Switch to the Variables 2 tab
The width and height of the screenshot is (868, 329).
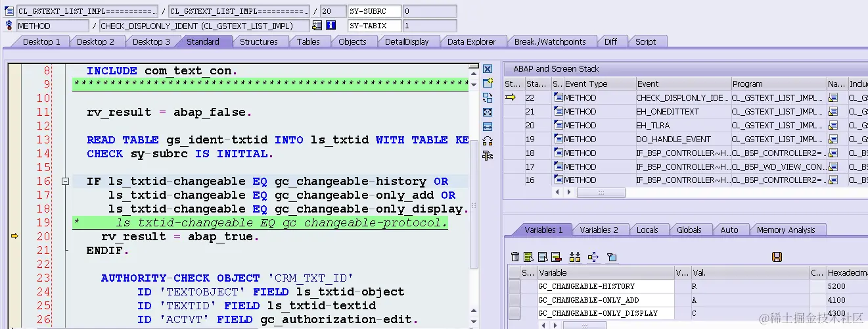pos(599,230)
